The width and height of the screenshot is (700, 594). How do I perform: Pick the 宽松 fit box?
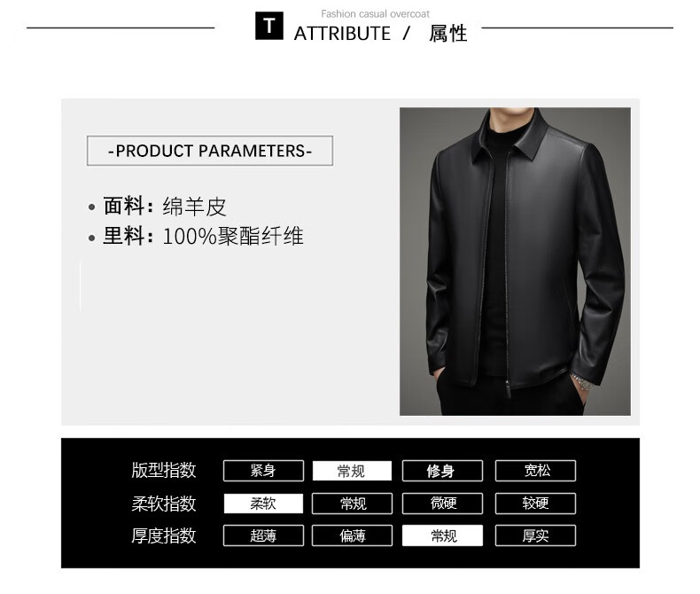(x=535, y=471)
